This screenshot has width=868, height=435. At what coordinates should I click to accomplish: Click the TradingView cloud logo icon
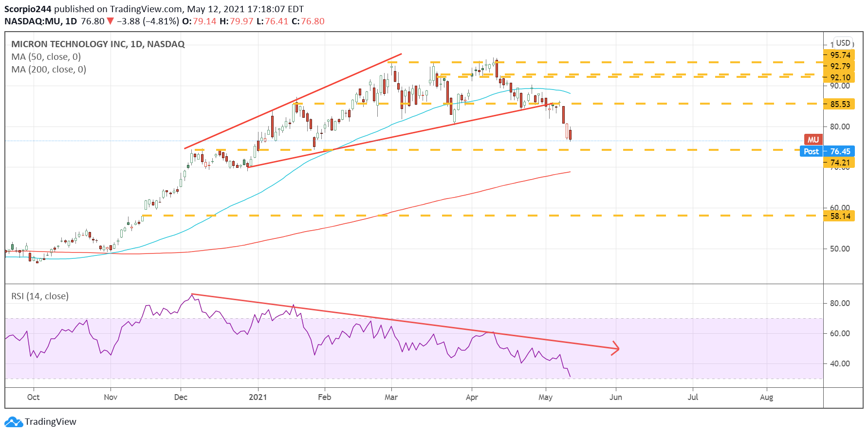14,422
